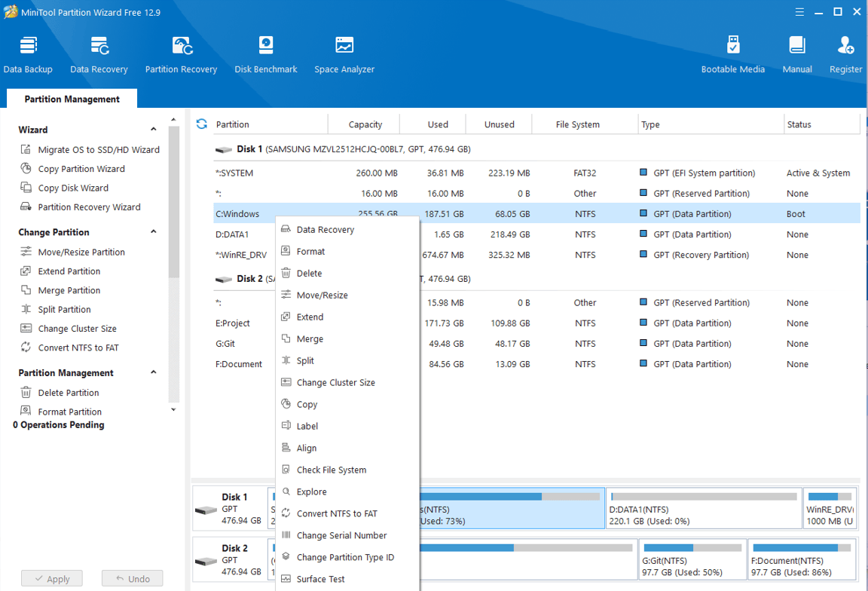Collapse the Partition Management sidebar section
This screenshot has width=868, height=591.
coord(154,372)
